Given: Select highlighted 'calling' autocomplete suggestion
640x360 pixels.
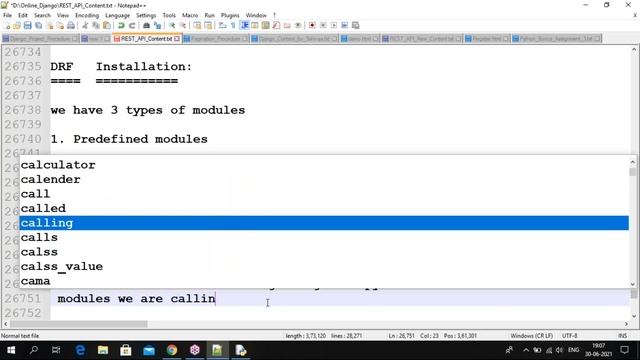Looking at the screenshot, I should (x=324, y=223).
